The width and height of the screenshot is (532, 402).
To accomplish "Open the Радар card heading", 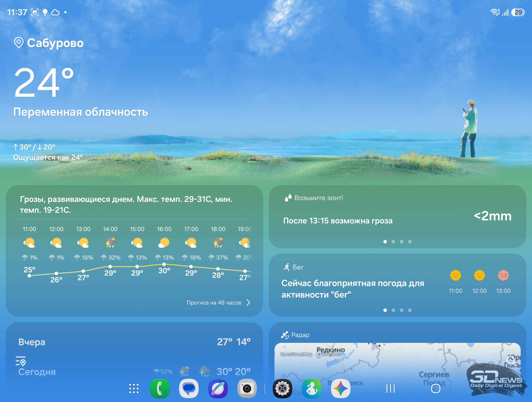I will click(300, 335).
